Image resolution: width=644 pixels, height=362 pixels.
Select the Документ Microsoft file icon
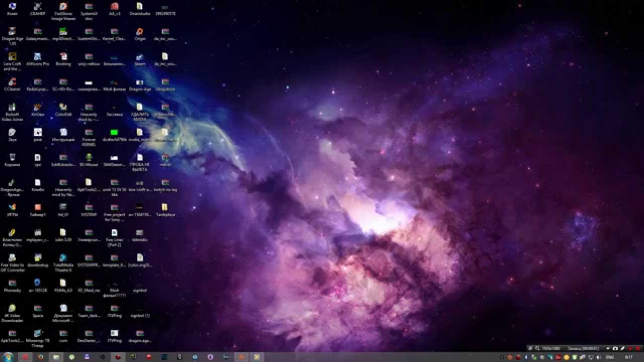click(63, 313)
